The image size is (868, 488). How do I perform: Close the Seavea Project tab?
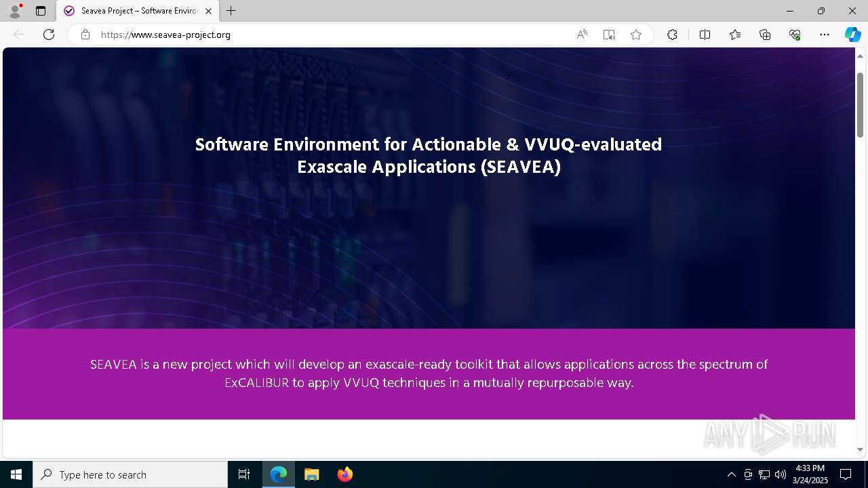[209, 11]
